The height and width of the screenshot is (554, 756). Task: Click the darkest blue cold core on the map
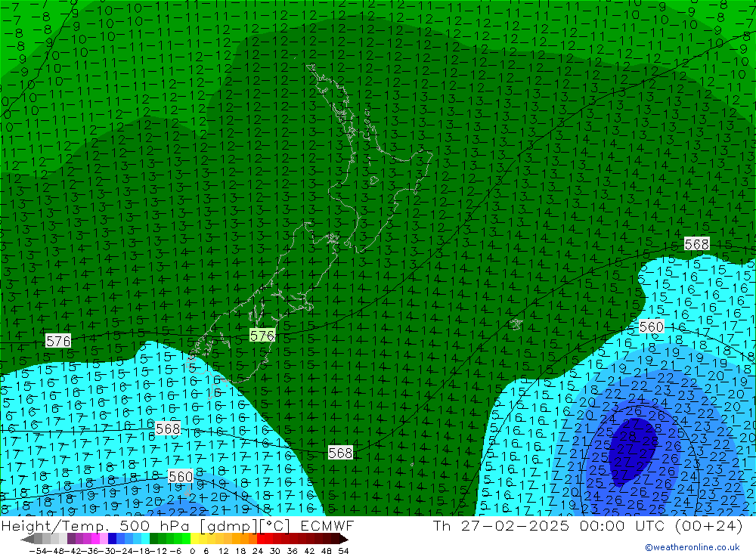(x=632, y=450)
